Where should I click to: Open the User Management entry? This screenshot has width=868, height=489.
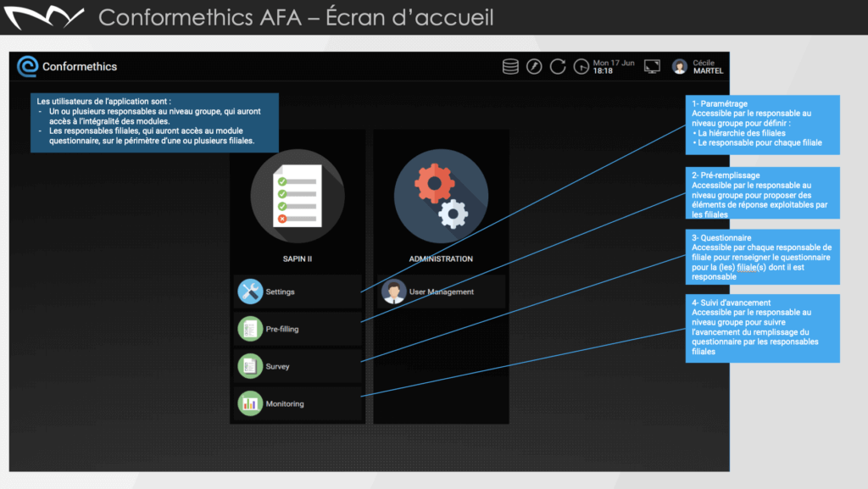pos(441,292)
